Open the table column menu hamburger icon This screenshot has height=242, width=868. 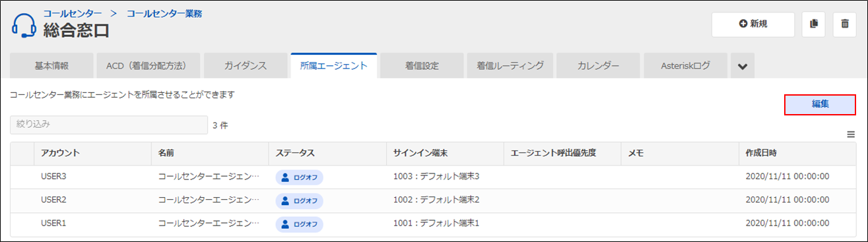click(x=851, y=135)
